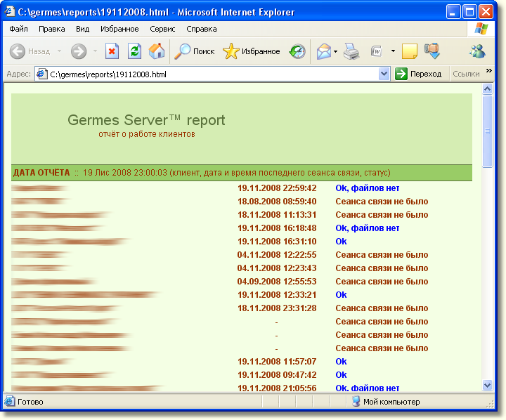
Task: Click 'Ok' status beside 19.11.2008 09:47:42
Action: (x=341, y=375)
